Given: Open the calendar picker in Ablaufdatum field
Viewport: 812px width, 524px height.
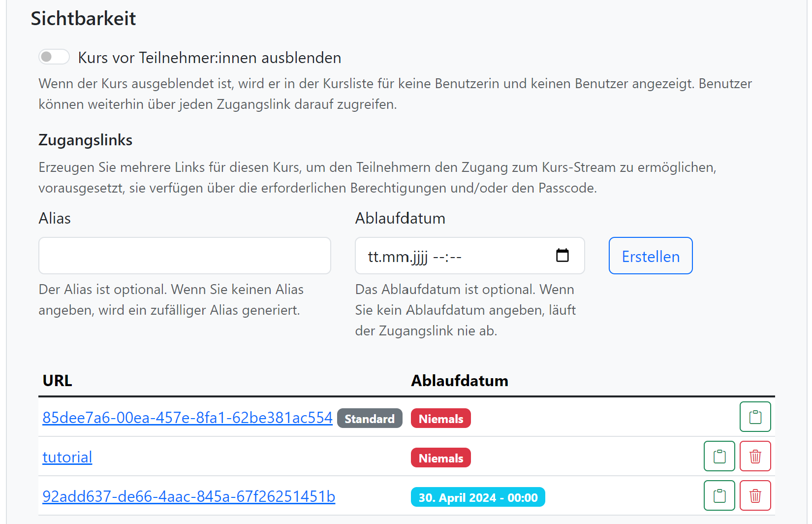Looking at the screenshot, I should tap(562, 256).
